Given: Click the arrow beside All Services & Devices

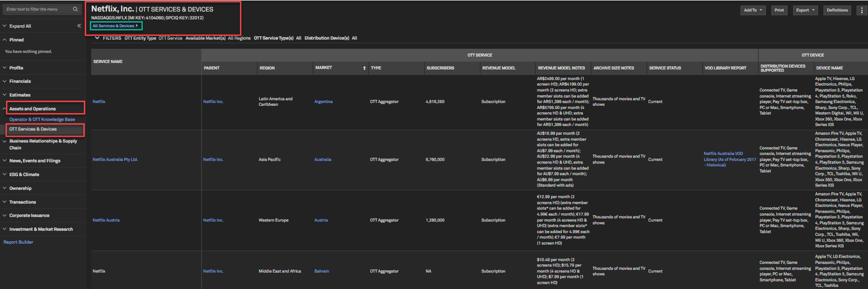Looking at the screenshot, I should pos(137,26).
